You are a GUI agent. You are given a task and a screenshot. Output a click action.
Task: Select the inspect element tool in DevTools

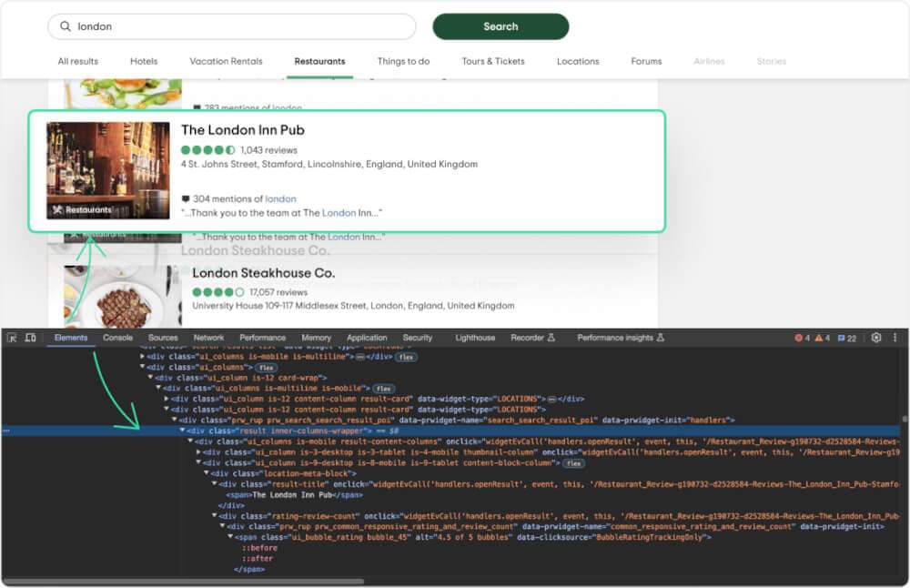tap(13, 337)
